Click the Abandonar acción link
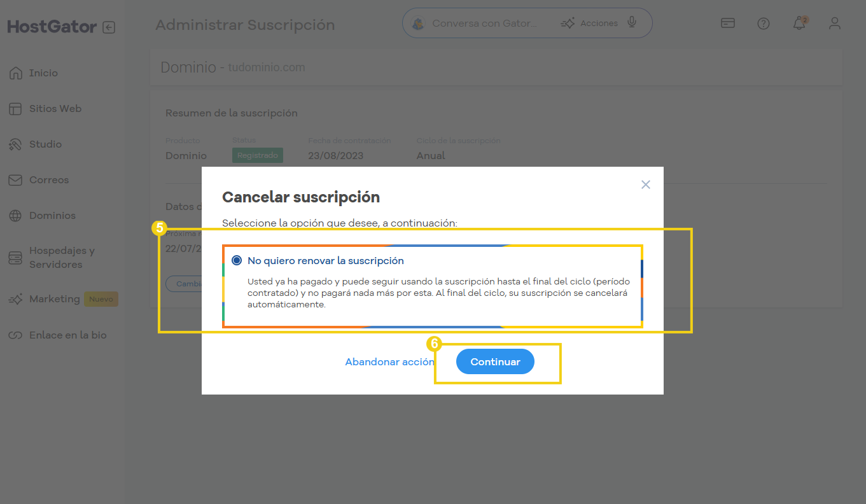 (x=389, y=361)
